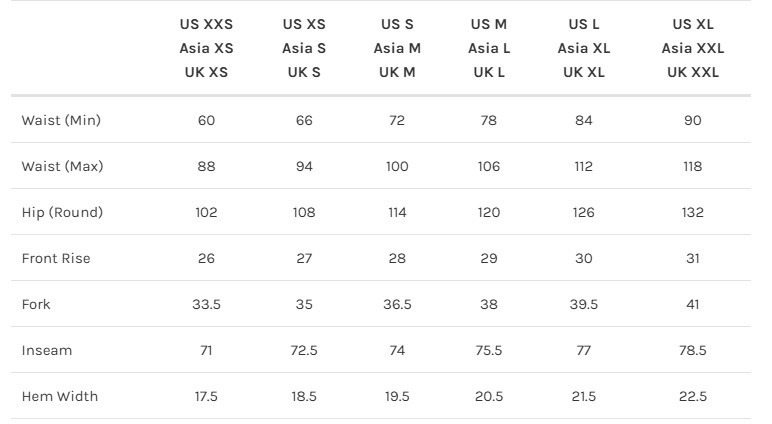
Task: Click the Hip (Round) row label
Action: [62, 212]
